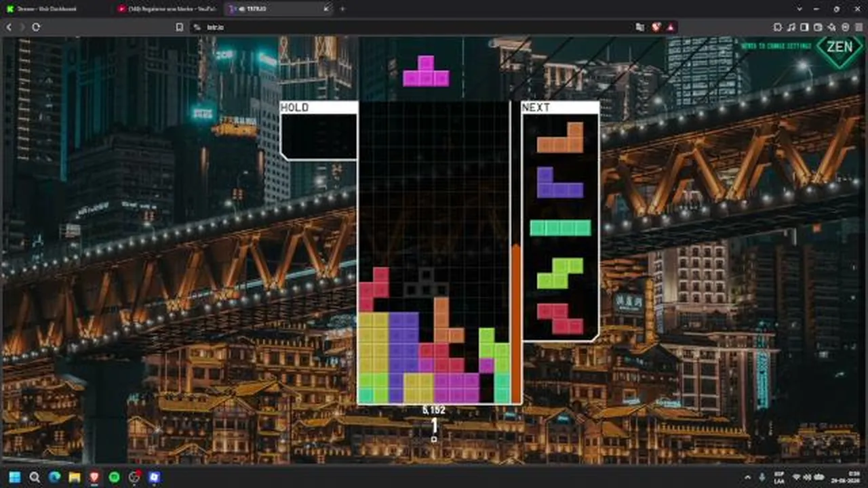The height and width of the screenshot is (488, 868).
Task: Open the Brave Rewards triangle icon
Action: click(670, 27)
